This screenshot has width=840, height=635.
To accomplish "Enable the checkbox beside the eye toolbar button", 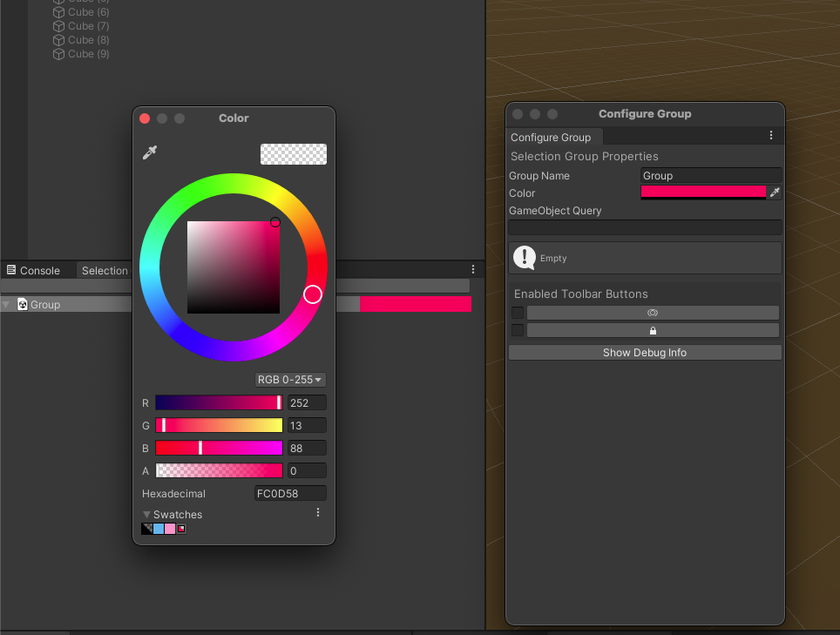I will tap(518, 312).
